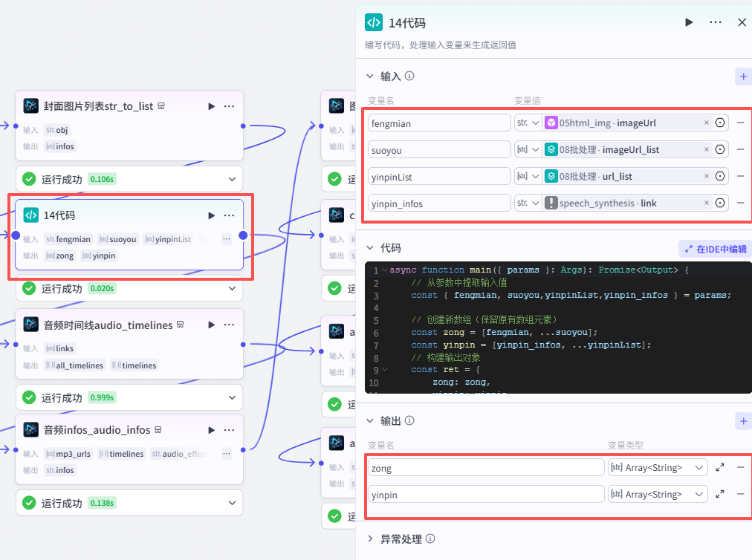The image size is (752, 560).
Task: Open variable selector for yinpinList row
Action: [x=720, y=177]
